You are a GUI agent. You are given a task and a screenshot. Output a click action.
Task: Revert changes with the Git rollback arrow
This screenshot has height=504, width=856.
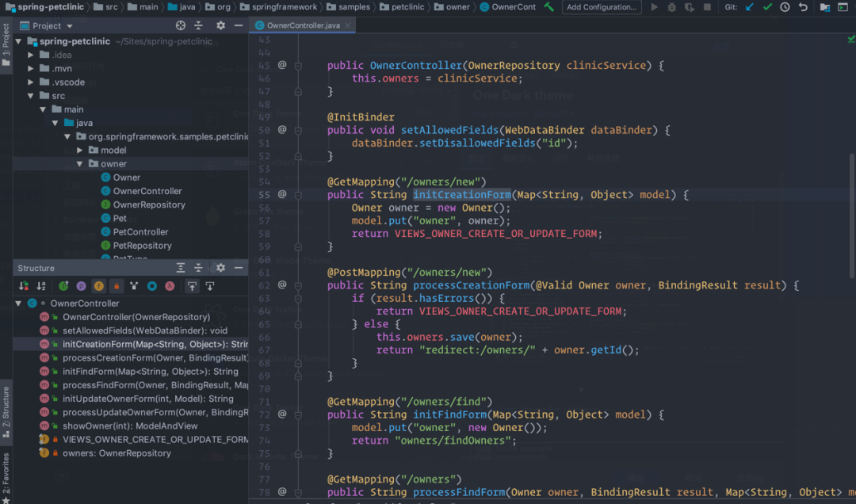[802, 7]
